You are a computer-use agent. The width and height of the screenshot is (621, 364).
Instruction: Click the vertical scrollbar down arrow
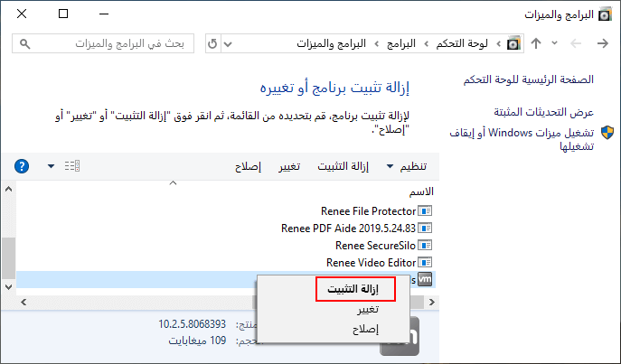(8, 287)
